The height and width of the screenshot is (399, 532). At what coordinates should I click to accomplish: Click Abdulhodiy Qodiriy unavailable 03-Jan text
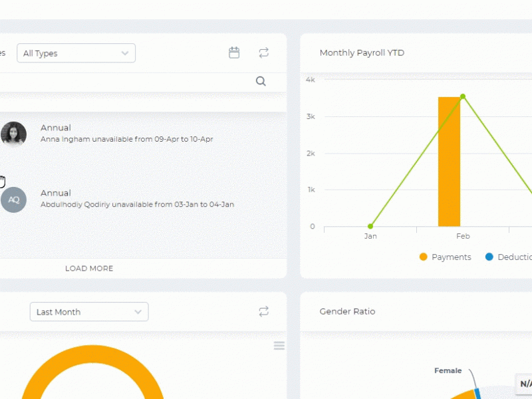[x=137, y=205]
